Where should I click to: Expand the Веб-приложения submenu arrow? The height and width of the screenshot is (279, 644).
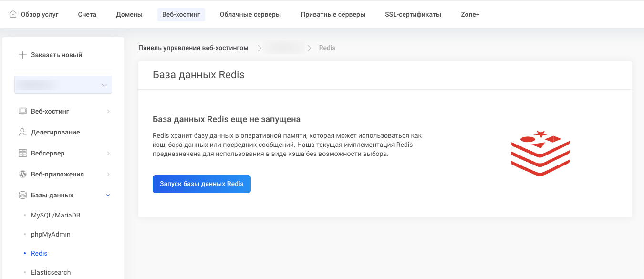click(108, 174)
